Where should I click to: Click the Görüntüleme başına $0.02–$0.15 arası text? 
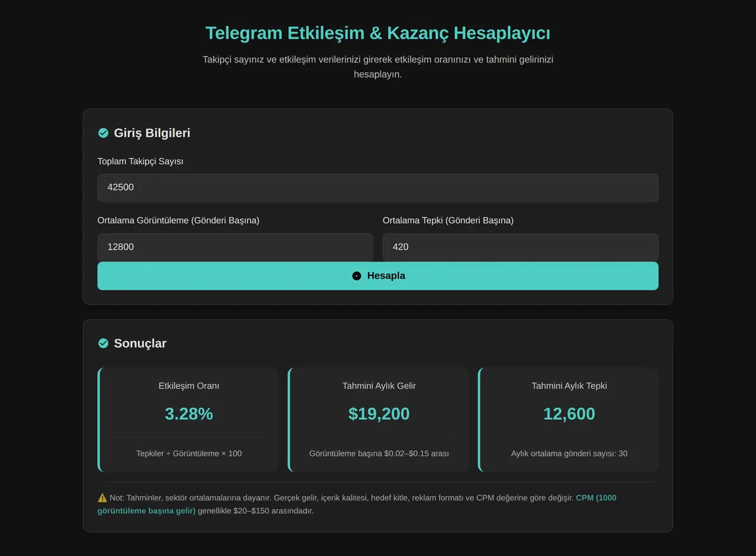tap(379, 454)
